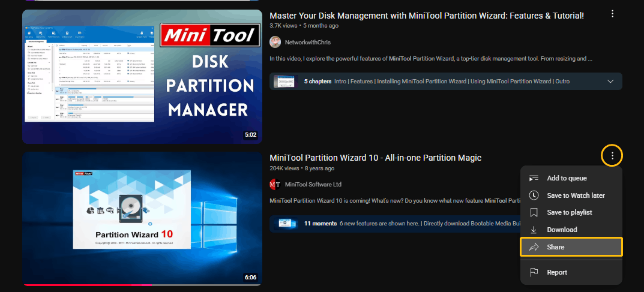
Task: Click the three-dot menu of MiniTool Partition Wizard 10 video
Action: (612, 156)
